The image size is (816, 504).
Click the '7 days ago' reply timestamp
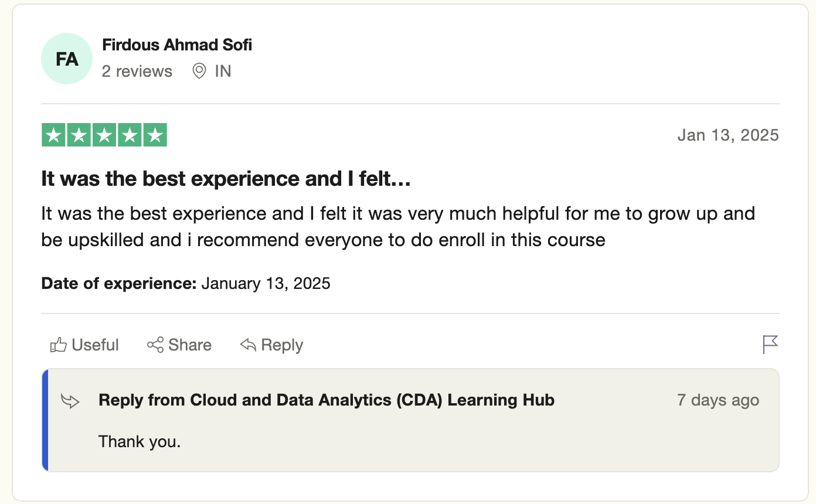[718, 400]
